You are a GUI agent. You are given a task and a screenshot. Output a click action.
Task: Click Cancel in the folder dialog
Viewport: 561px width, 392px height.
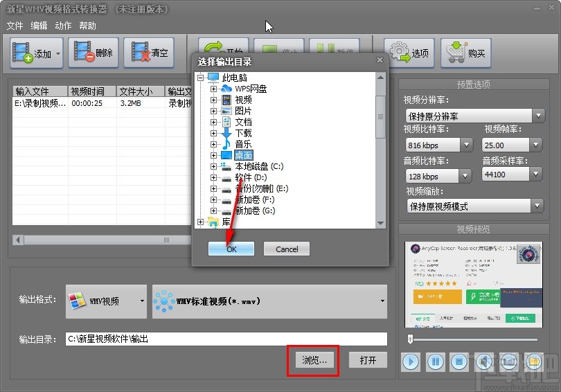pos(287,249)
